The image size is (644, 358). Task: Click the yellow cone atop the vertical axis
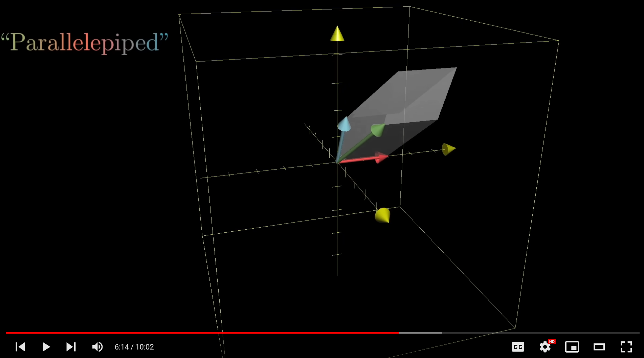click(x=337, y=35)
